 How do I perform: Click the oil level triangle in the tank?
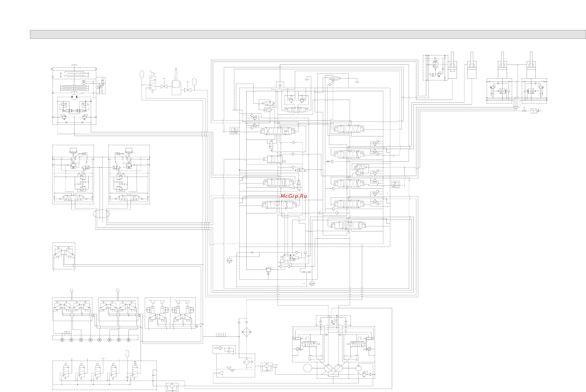229,368
